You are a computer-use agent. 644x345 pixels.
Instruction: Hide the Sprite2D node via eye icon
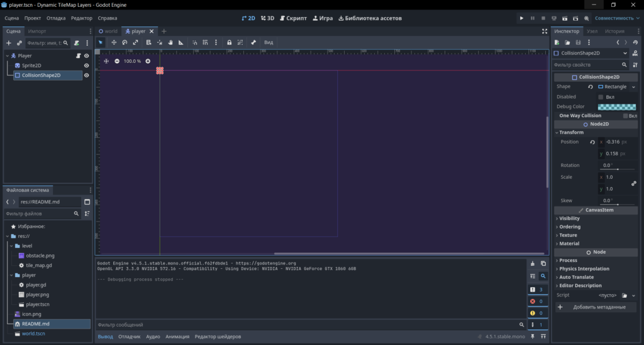pos(86,65)
